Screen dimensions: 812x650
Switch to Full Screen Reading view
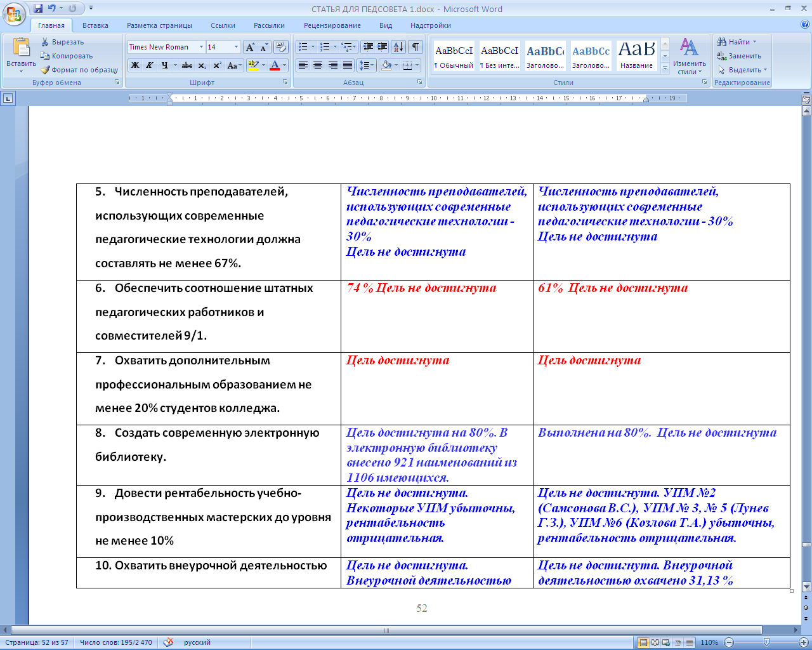click(655, 642)
